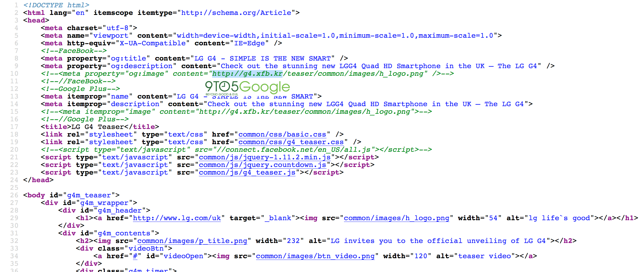Click the width value "232"
The height and width of the screenshot is (272, 644).
(293, 241)
